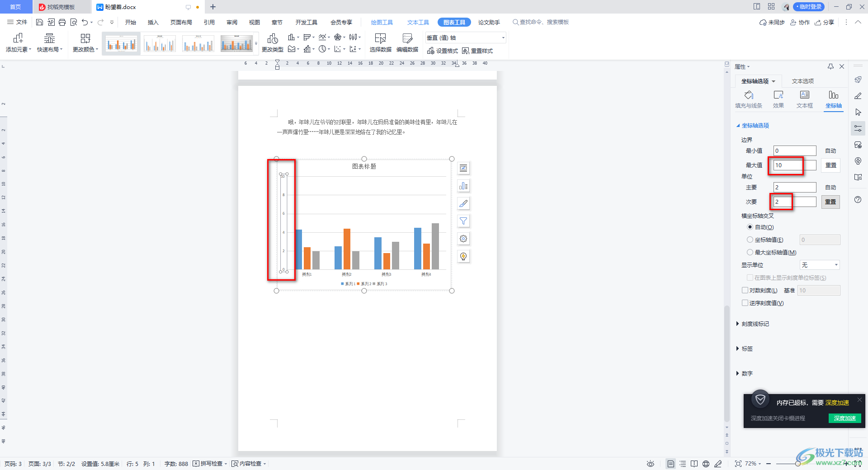This screenshot has height=470, width=868.
Task: Open 绘图工具 ribbon tab
Action: pos(382,22)
